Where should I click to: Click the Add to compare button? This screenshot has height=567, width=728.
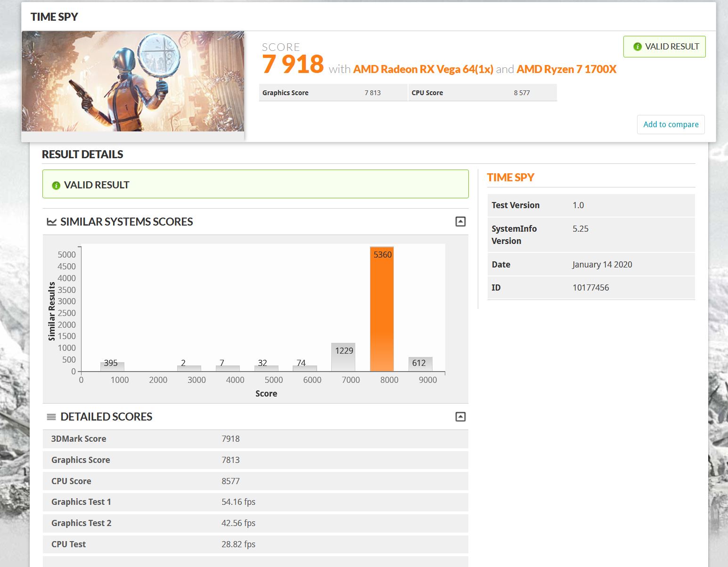(x=671, y=124)
